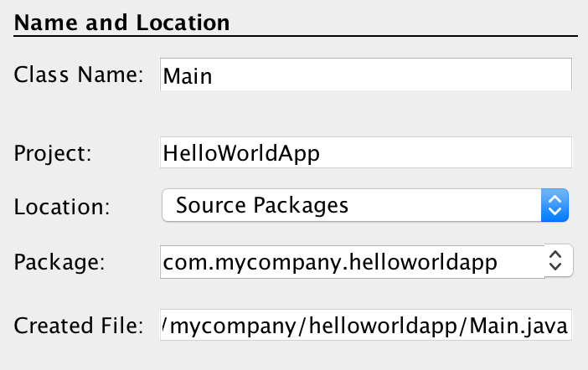Click the 'Package:' label
Image resolution: width=588 pixels, height=370 pixels.
coord(58,262)
